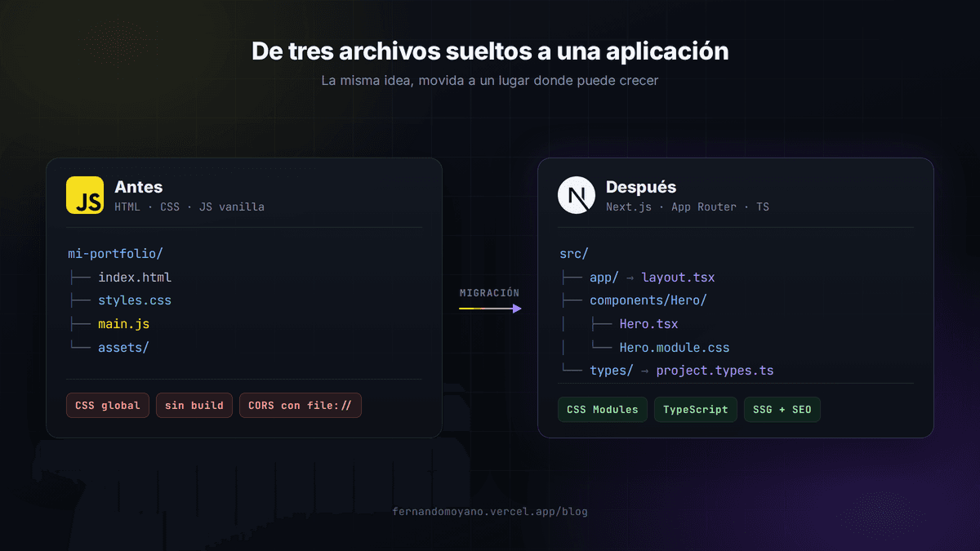Click the Next.js N logo icon
This screenshot has height=551, width=980.
[x=577, y=195]
